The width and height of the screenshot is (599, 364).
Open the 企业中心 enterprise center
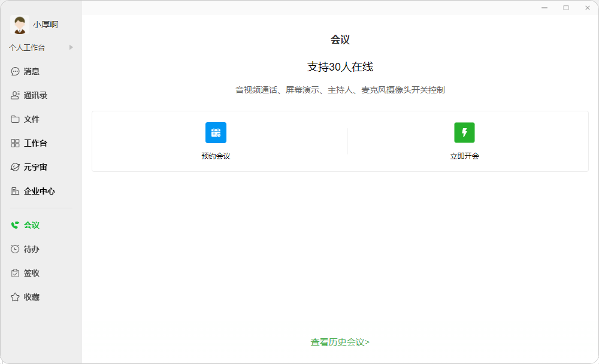click(40, 191)
